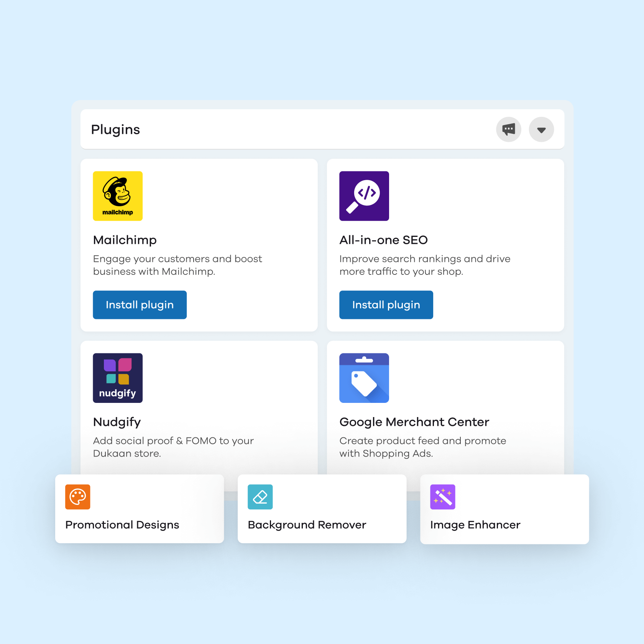The image size is (644, 644).
Task: Install the All-in-one SEO plugin
Action: coord(386,305)
